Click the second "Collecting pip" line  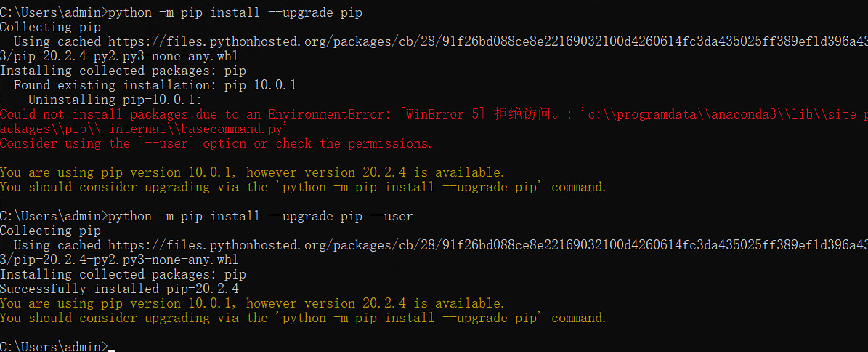click(x=50, y=231)
